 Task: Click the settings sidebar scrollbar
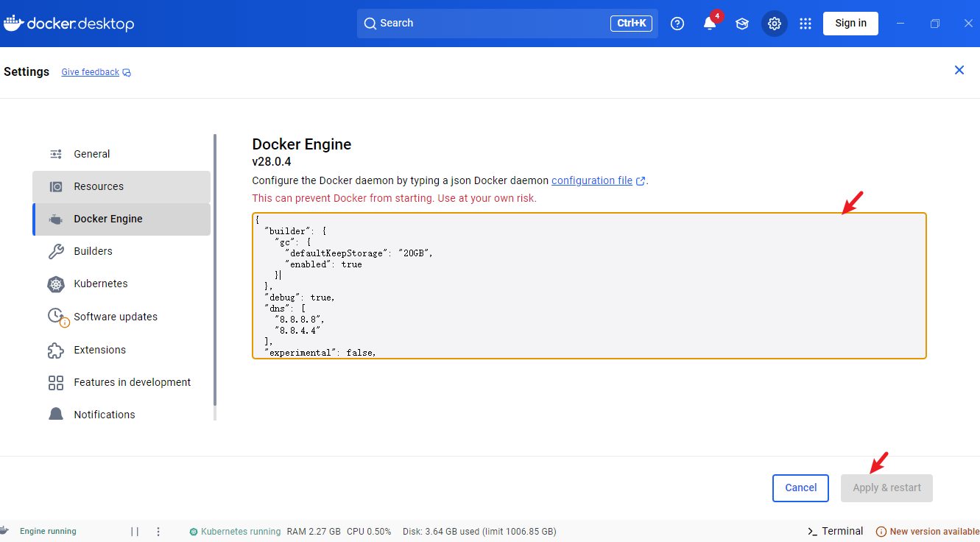click(x=215, y=270)
